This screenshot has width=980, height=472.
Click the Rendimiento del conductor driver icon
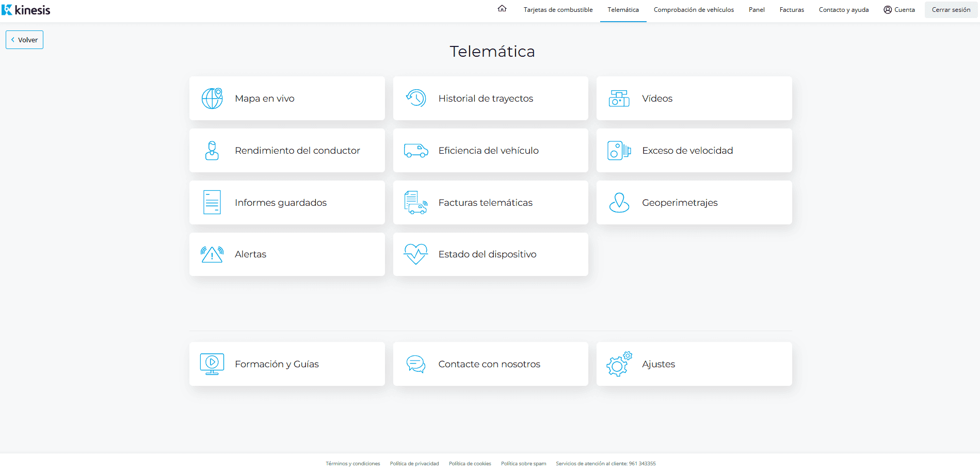pos(212,151)
